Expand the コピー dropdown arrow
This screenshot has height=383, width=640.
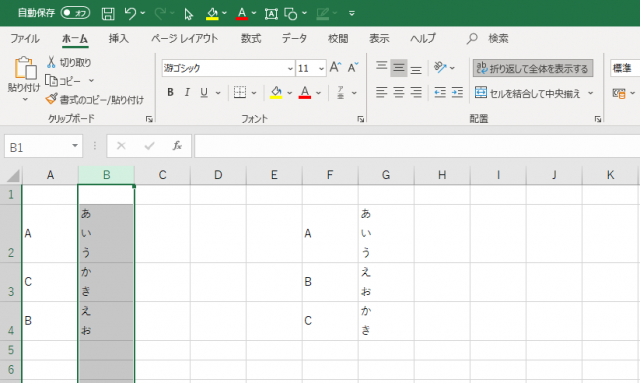91,80
